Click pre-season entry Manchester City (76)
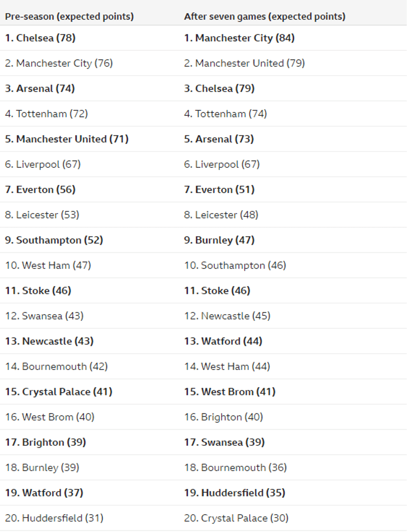408x532 pixels. (59, 63)
